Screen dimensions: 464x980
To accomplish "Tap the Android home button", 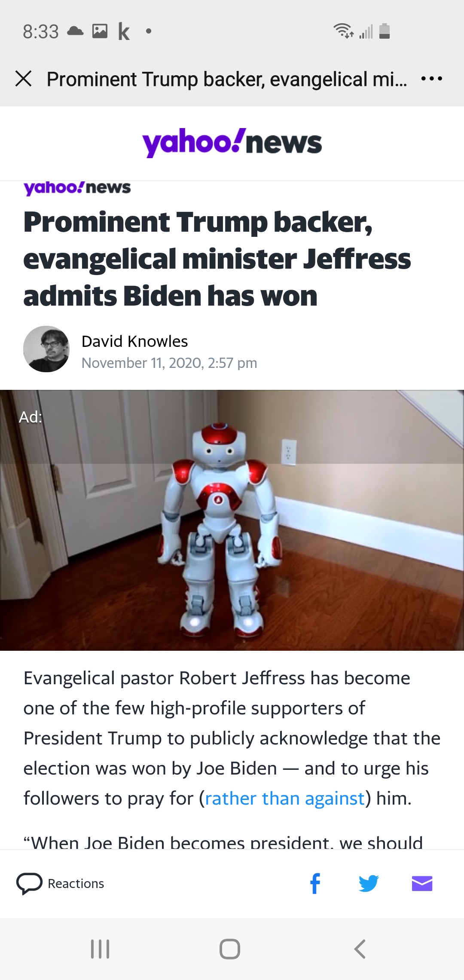I will point(230,949).
